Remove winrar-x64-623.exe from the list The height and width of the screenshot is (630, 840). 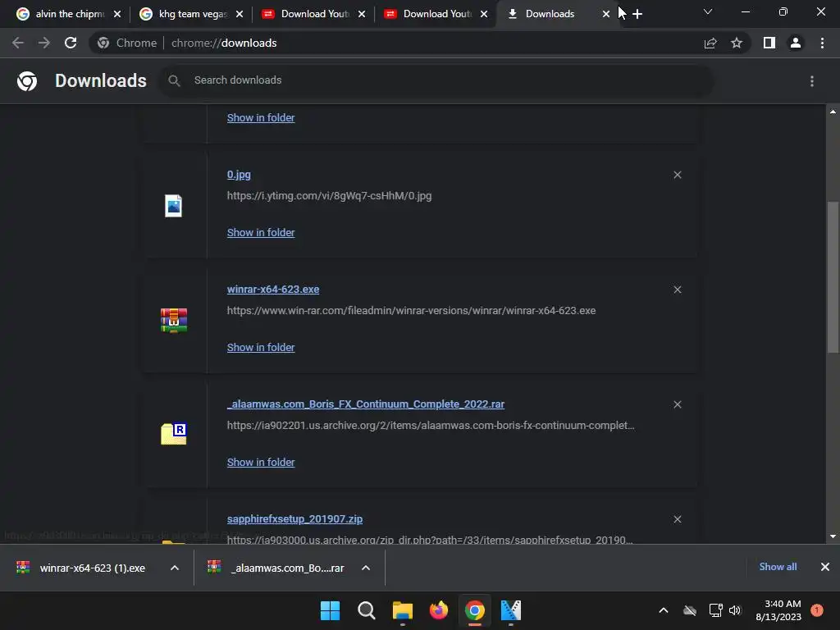tap(677, 290)
